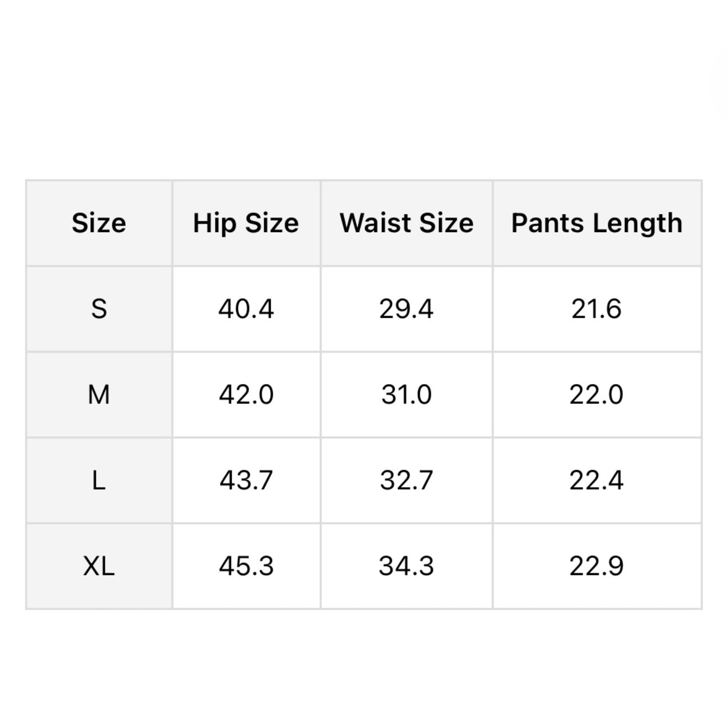Select the 45.3 hip size value

(x=246, y=566)
